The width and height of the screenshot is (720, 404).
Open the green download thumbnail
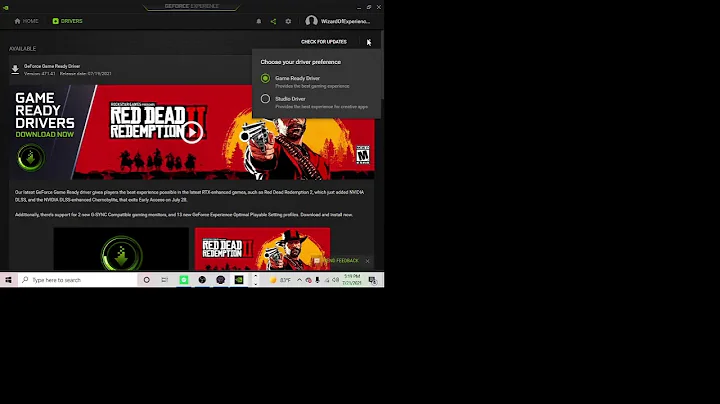click(x=121, y=249)
